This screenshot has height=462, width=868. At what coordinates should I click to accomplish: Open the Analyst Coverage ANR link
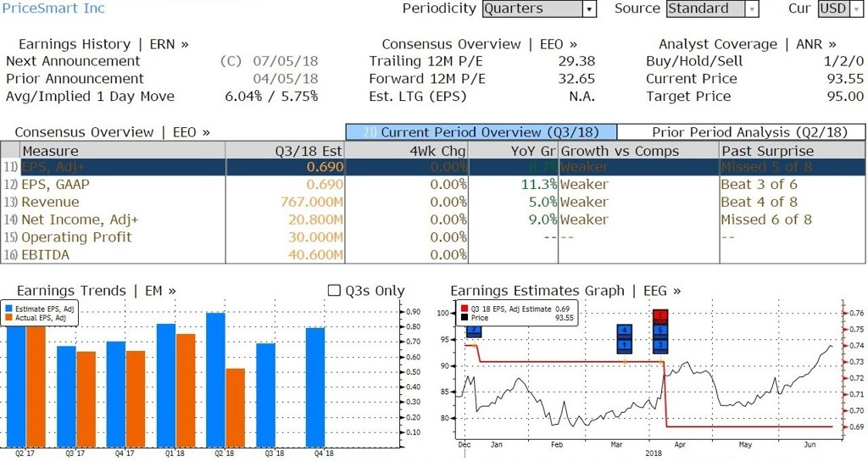(748, 44)
